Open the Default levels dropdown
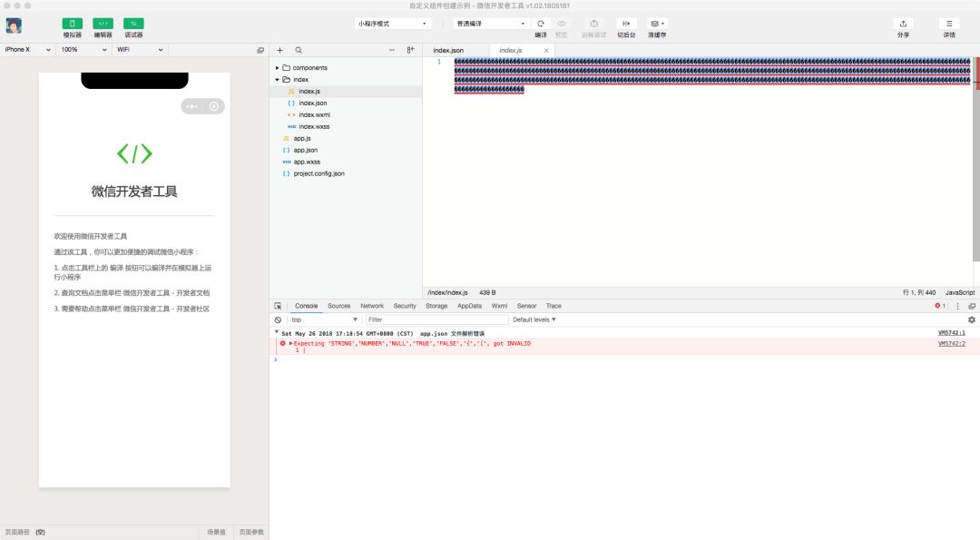The height and width of the screenshot is (540, 980). point(534,320)
